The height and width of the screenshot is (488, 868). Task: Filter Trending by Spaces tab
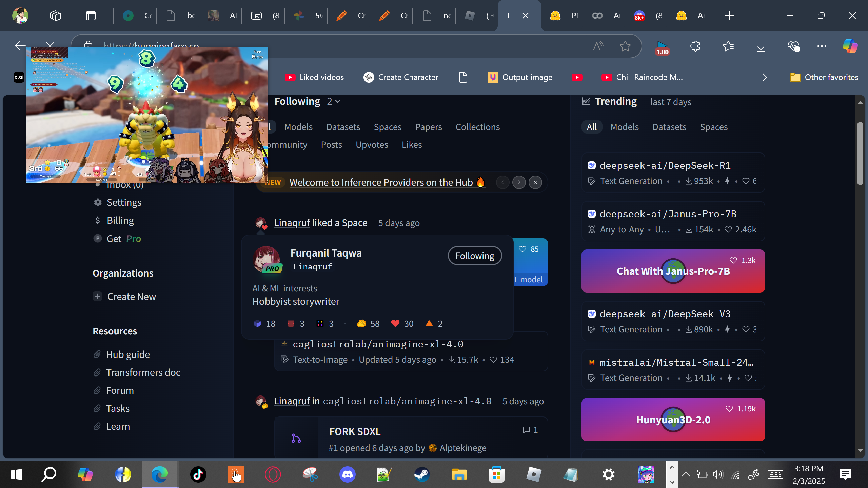pos(714,127)
